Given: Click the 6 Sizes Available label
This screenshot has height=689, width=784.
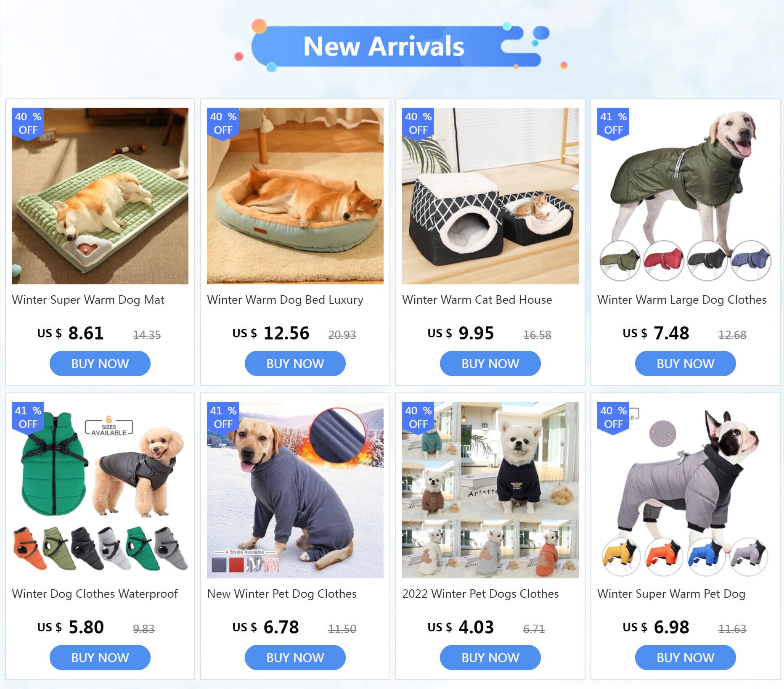Looking at the screenshot, I should pyautogui.click(x=109, y=426).
